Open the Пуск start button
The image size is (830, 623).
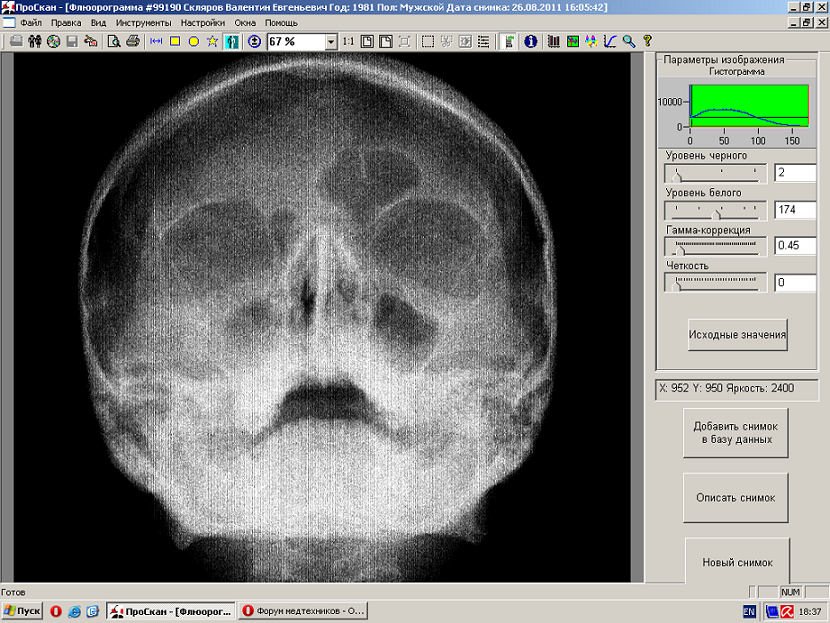(x=22, y=610)
